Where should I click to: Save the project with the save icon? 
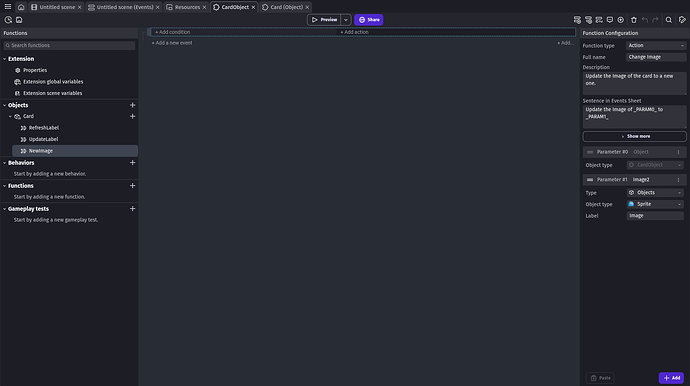click(19, 20)
